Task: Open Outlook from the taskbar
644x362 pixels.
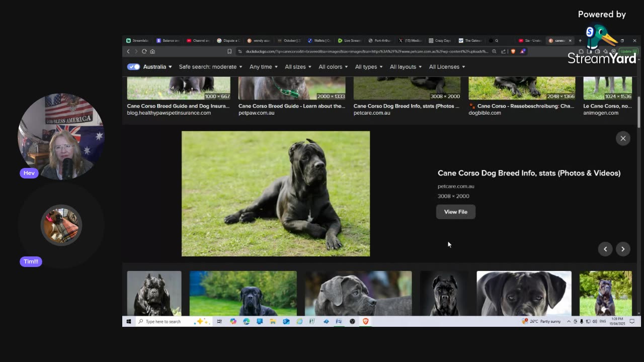Action: click(x=286, y=321)
